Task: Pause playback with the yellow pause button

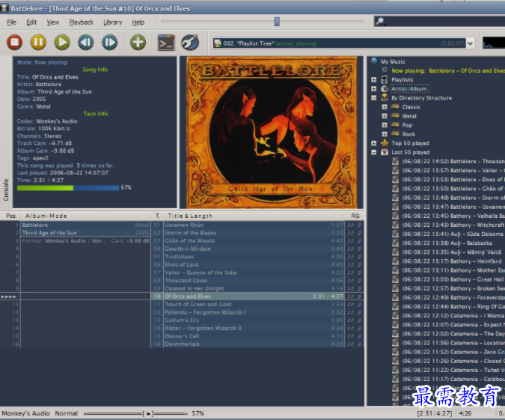Action: click(x=38, y=42)
